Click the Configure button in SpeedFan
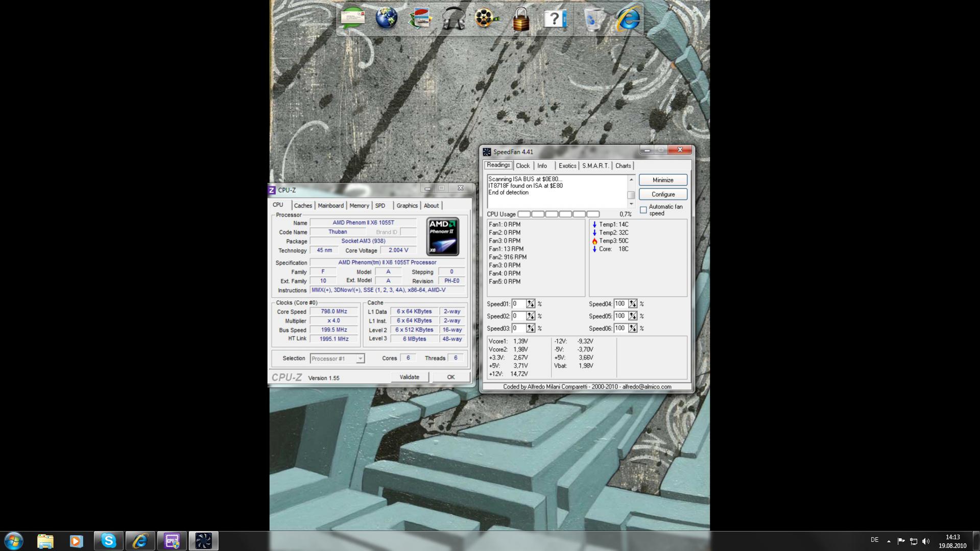 663,194
